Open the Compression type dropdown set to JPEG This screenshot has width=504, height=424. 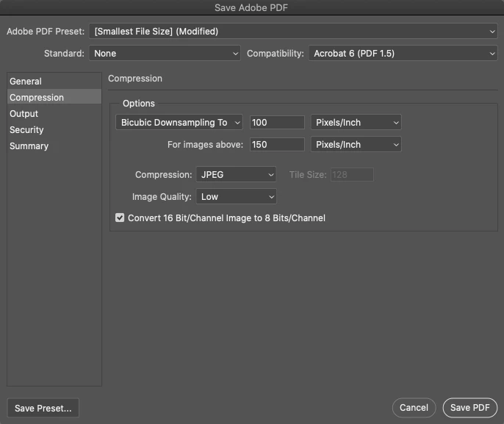click(236, 174)
